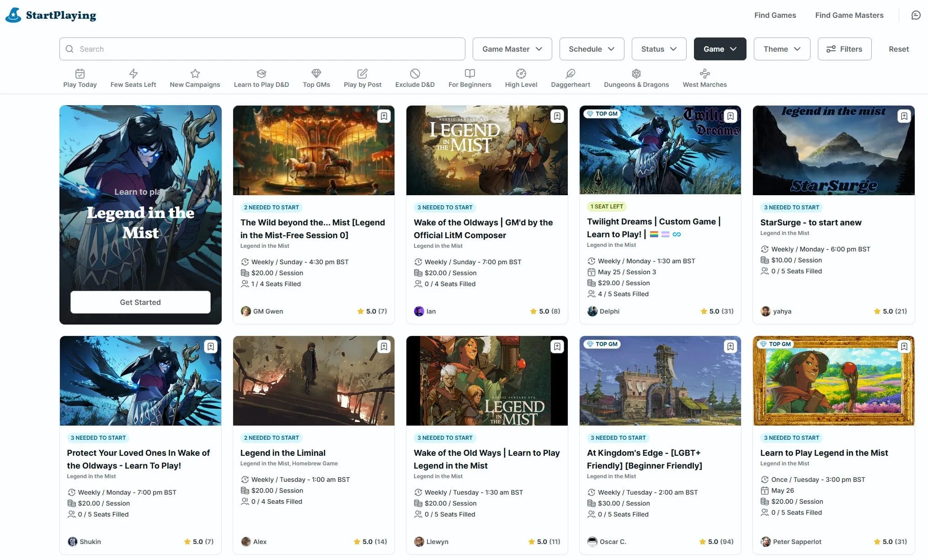
Task: Bookmark the At Kingdom's Edge game
Action: tap(731, 347)
